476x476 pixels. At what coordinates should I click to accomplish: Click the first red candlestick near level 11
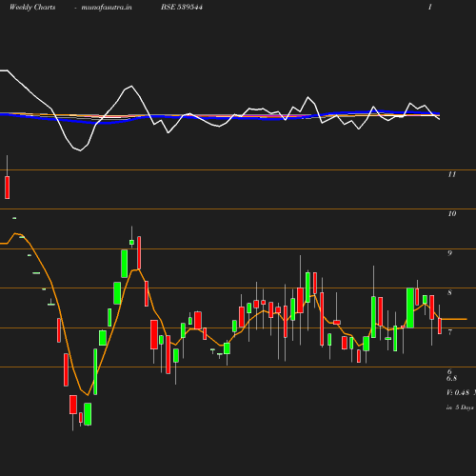(x=8, y=188)
